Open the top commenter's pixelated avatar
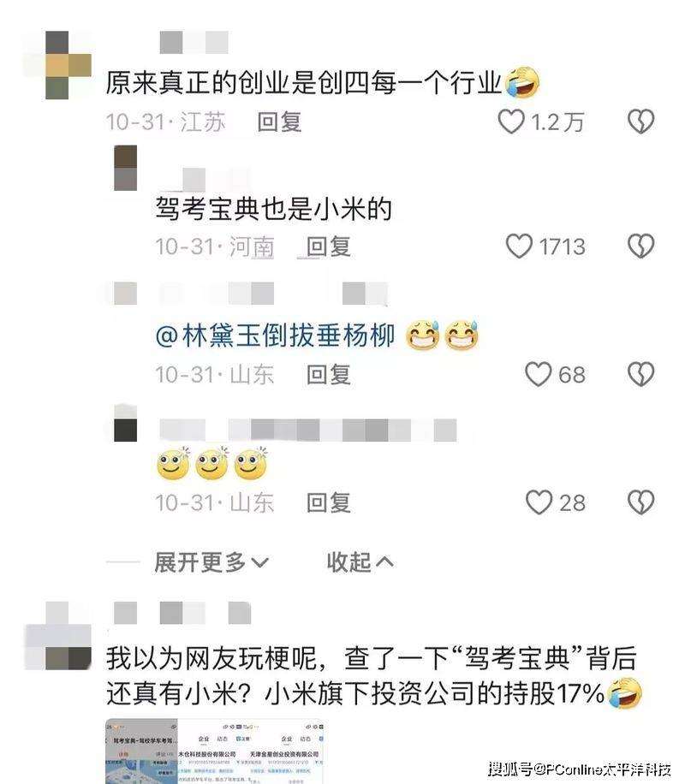 [x=57, y=65]
